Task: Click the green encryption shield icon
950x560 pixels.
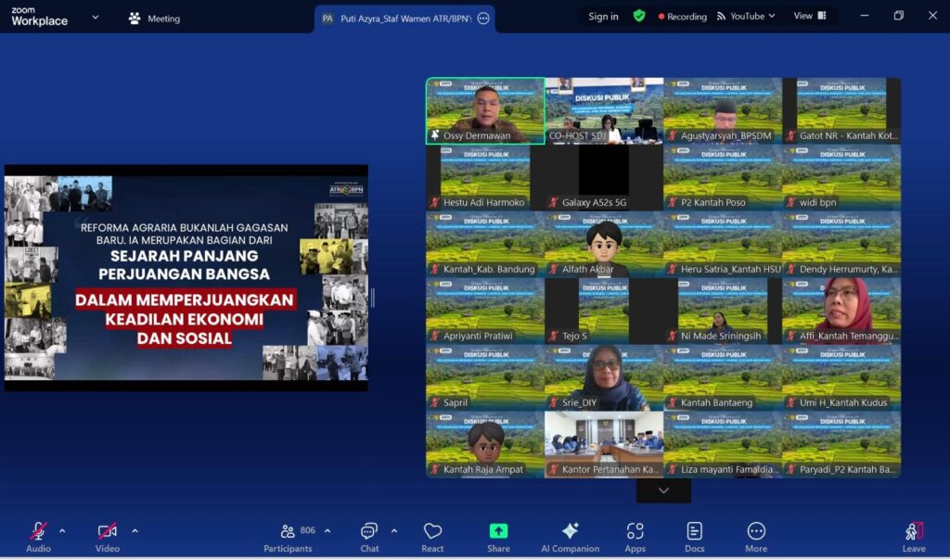Action: coord(639,16)
